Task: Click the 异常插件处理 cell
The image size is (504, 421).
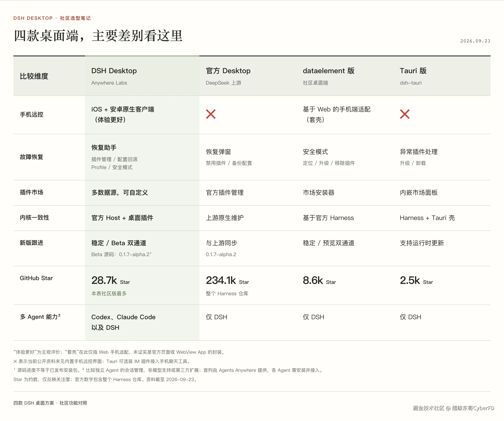Action: [x=419, y=152]
